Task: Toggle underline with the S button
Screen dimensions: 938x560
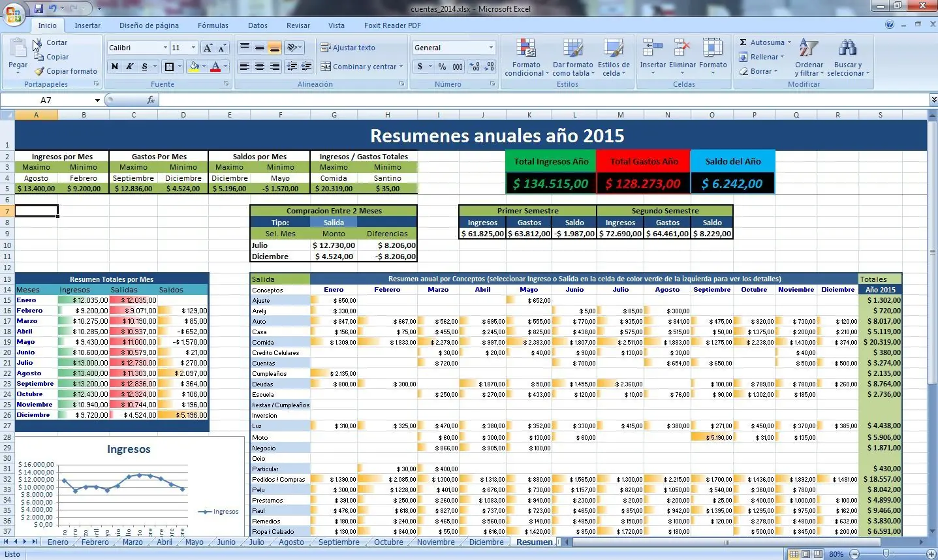Action: click(x=144, y=67)
